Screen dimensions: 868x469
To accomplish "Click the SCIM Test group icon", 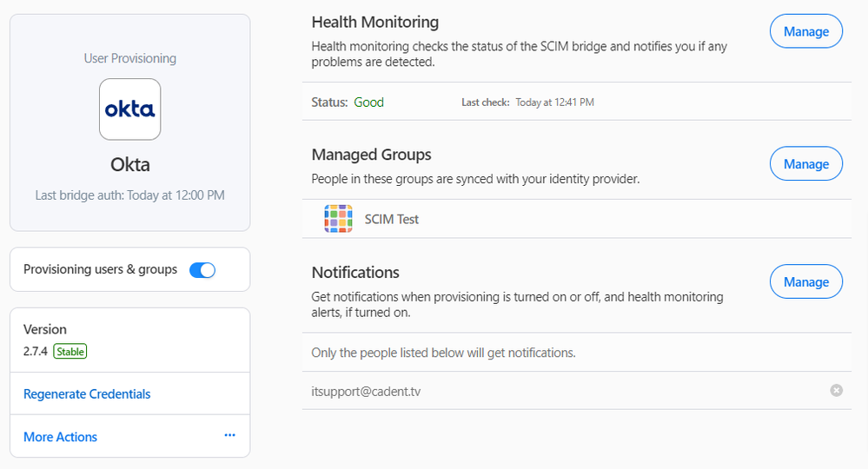I will pos(338,219).
